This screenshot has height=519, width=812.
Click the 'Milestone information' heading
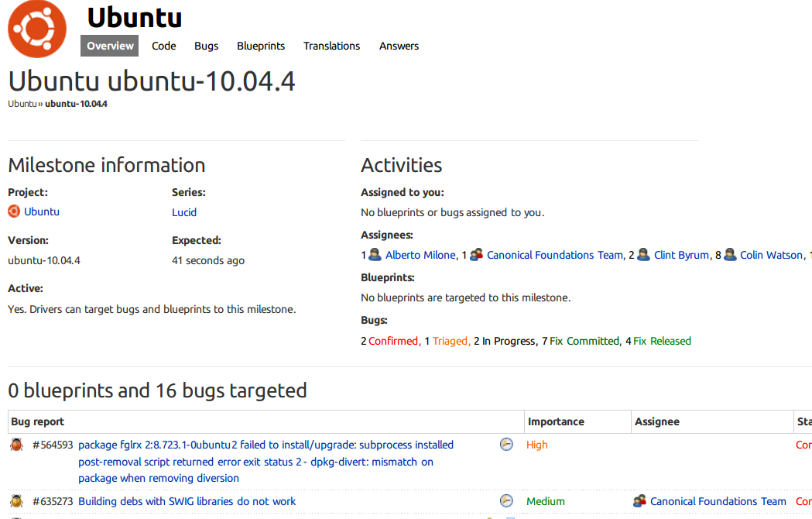(x=107, y=165)
